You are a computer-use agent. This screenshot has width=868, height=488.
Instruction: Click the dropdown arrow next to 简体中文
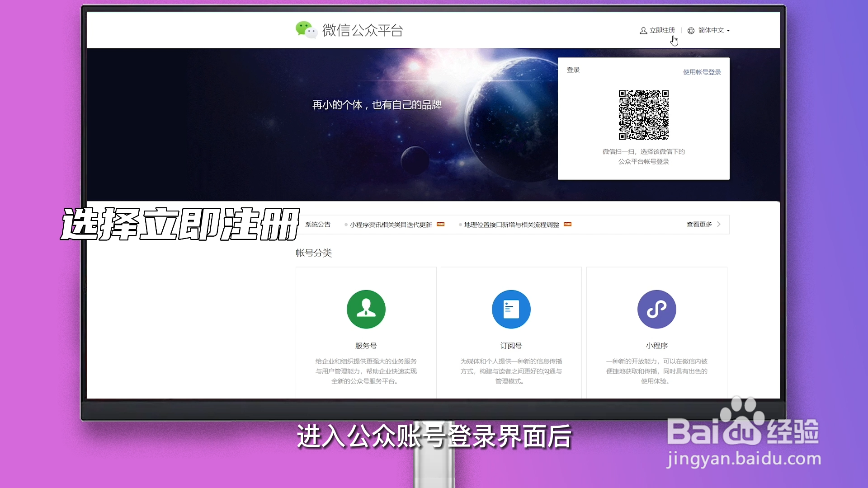[x=728, y=31]
